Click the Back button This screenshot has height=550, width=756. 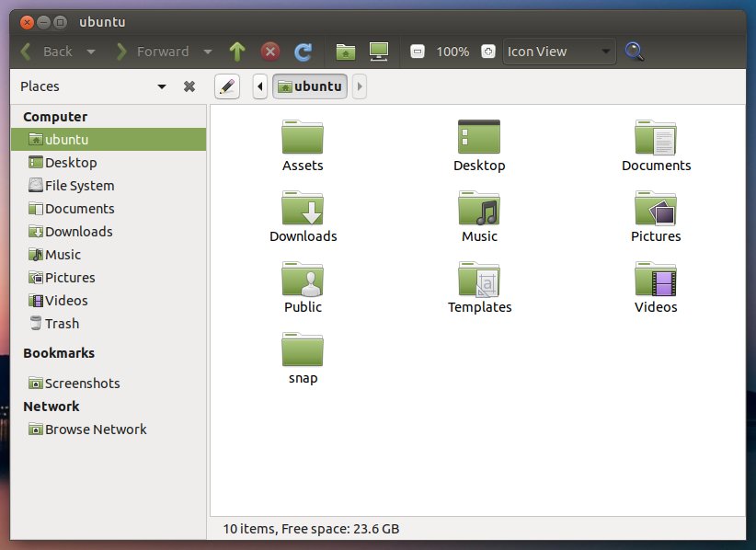pos(46,52)
